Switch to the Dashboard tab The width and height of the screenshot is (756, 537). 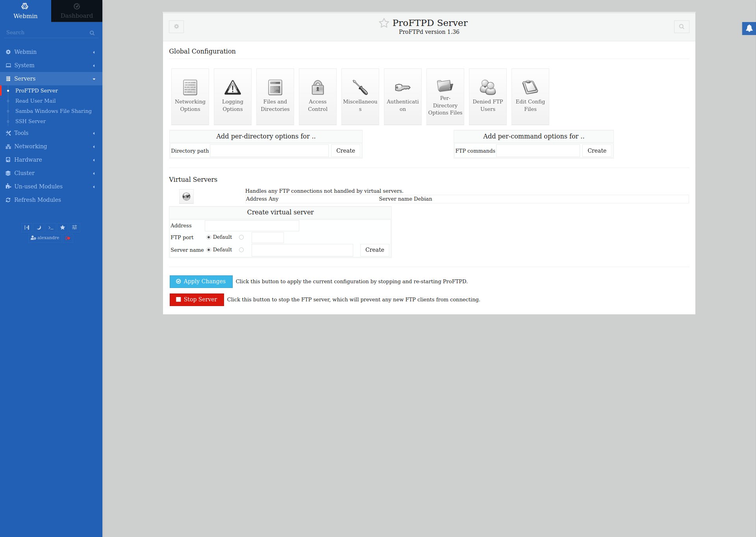click(77, 11)
